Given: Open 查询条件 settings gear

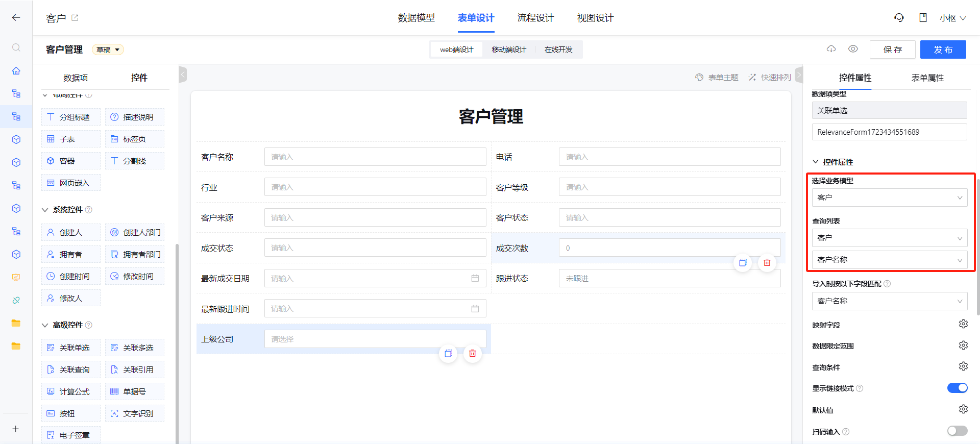Looking at the screenshot, I should 963,366.
